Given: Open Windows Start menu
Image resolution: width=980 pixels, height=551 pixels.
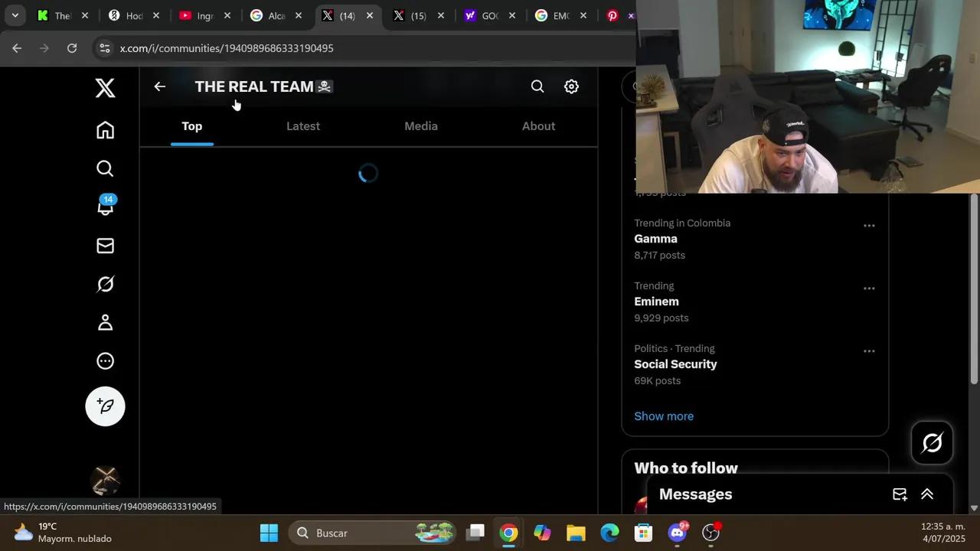Looking at the screenshot, I should (269, 533).
